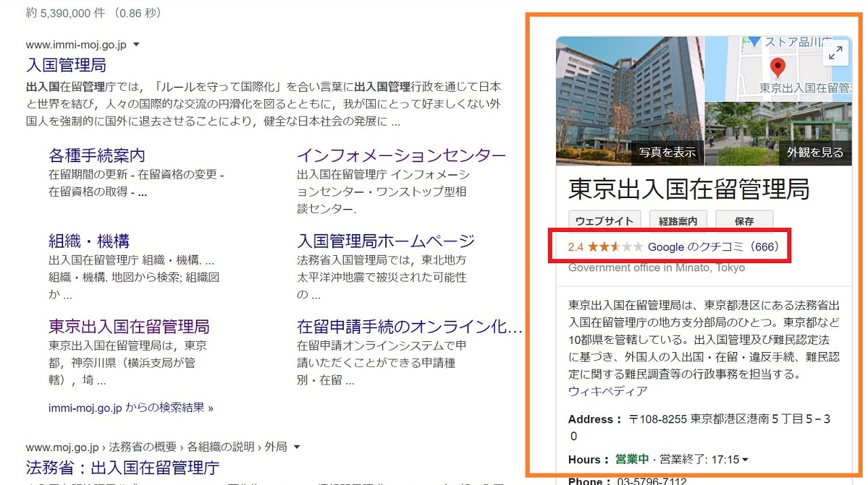Open the 在留申請手続のオンライン化 sitelink
The image size is (868, 485).
tap(409, 326)
